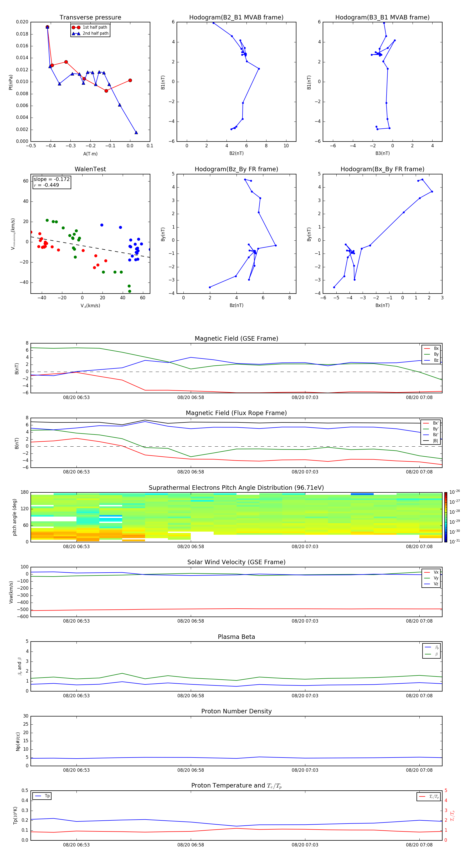Click the "Magnetic Field (Flux Rope Frame)" title
Image resolution: width=473 pixels, height=868 pixels.
(236, 413)
